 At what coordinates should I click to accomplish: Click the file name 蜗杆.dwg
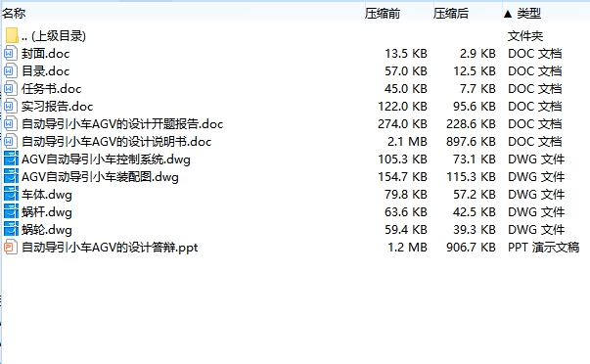[47, 212]
